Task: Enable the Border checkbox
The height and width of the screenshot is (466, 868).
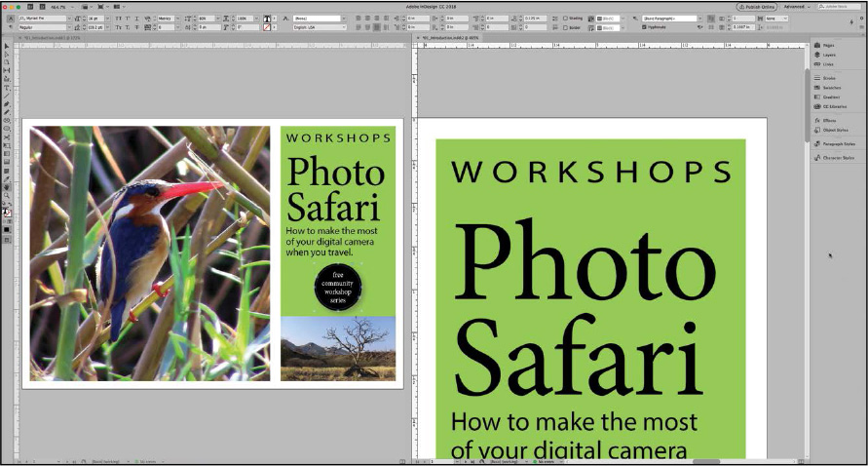Action: (565, 27)
